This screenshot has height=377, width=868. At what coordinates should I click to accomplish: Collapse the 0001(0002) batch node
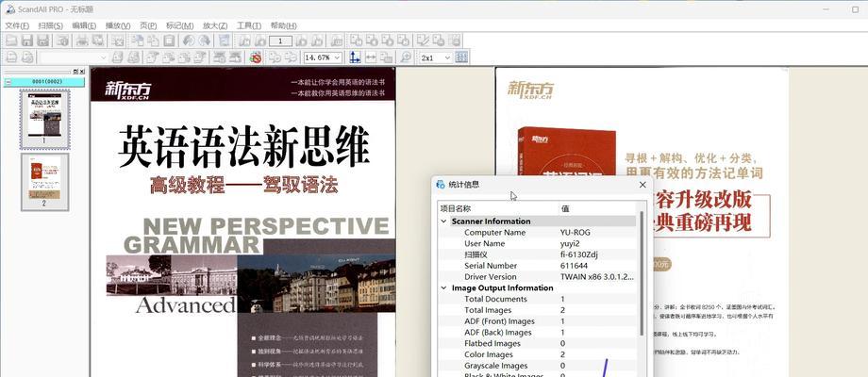(x=8, y=81)
